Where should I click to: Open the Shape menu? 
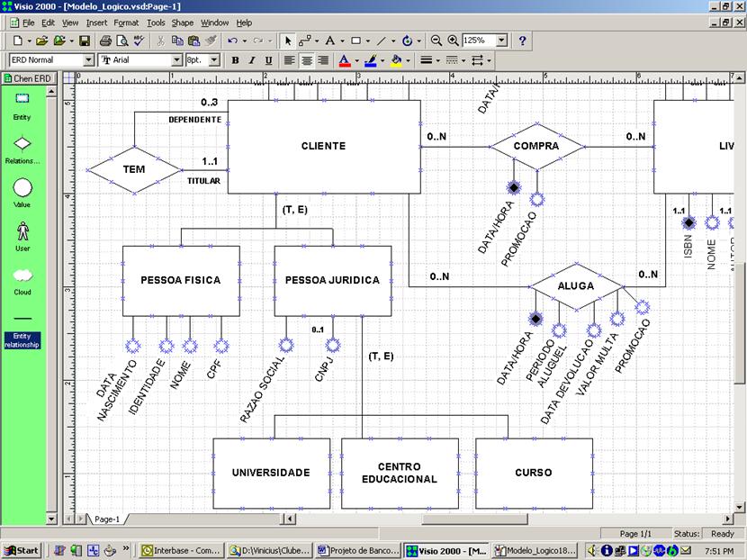pos(183,23)
